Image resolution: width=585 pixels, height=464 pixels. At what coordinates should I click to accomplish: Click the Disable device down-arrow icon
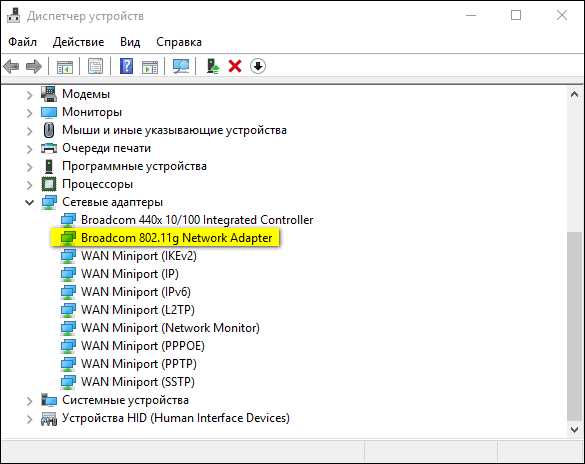[x=258, y=67]
